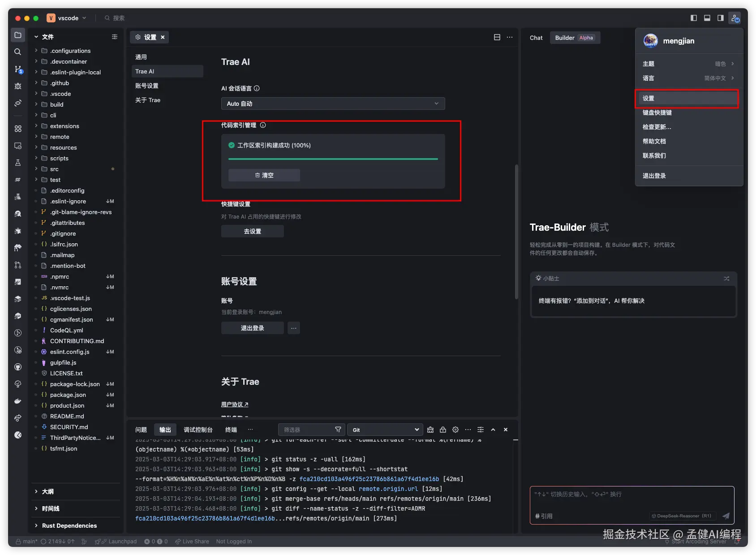The height and width of the screenshot is (555, 756).
Task: Open the 用户协议 link
Action: pos(235,404)
